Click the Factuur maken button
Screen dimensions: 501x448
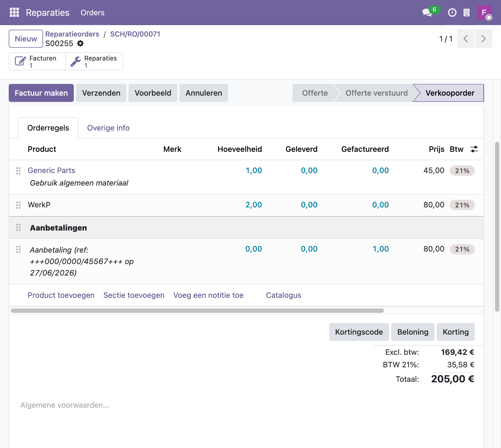click(x=41, y=93)
